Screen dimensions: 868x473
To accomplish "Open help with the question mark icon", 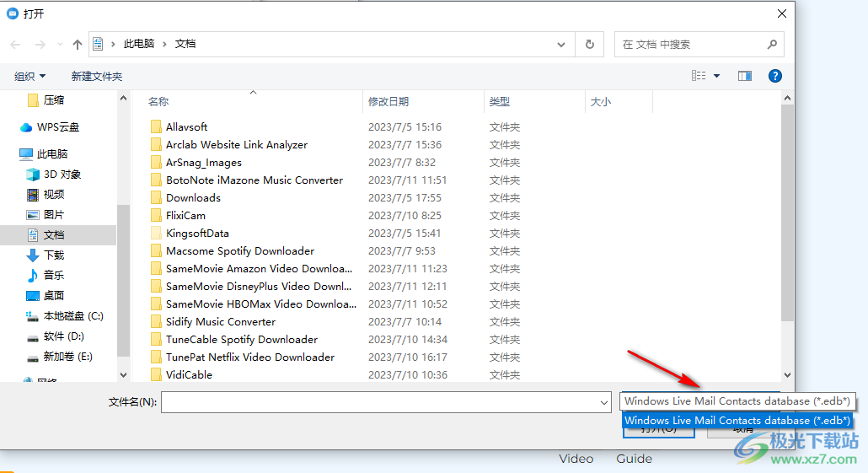I will click(x=775, y=76).
